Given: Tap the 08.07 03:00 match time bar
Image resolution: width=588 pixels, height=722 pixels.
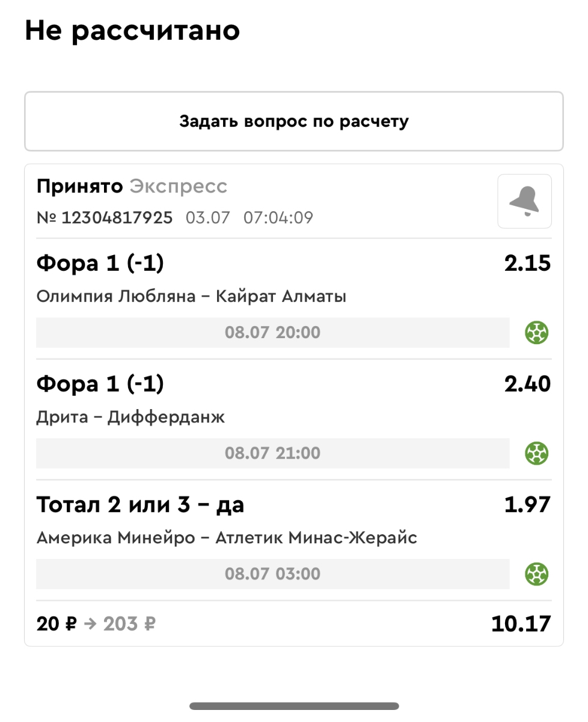Looking at the screenshot, I should point(272,573).
